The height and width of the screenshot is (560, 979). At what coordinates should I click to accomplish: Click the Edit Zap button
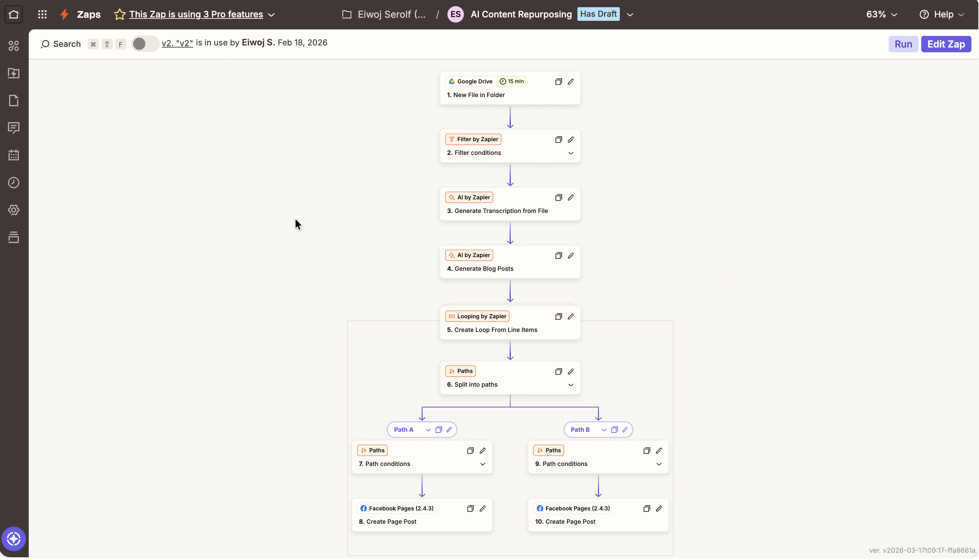946,44
